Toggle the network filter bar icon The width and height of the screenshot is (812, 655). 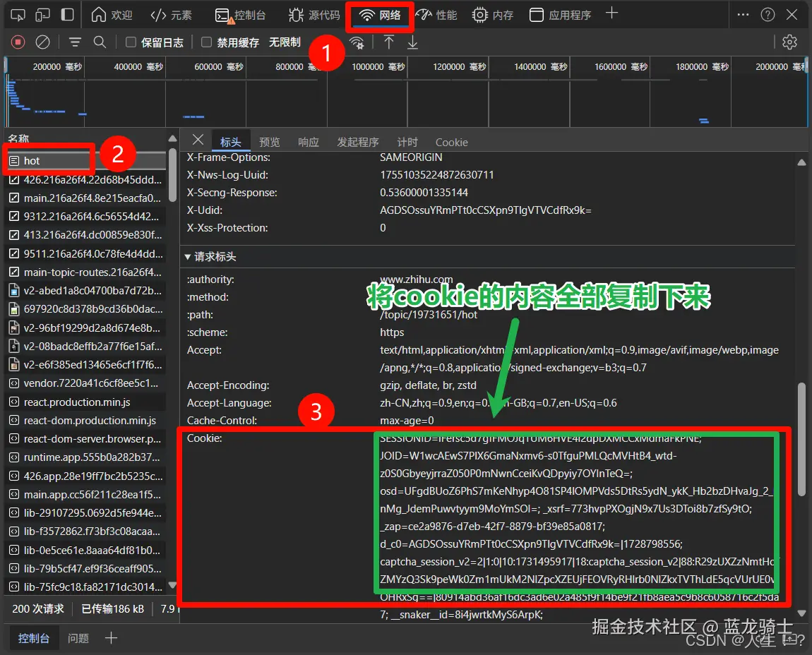coord(75,42)
